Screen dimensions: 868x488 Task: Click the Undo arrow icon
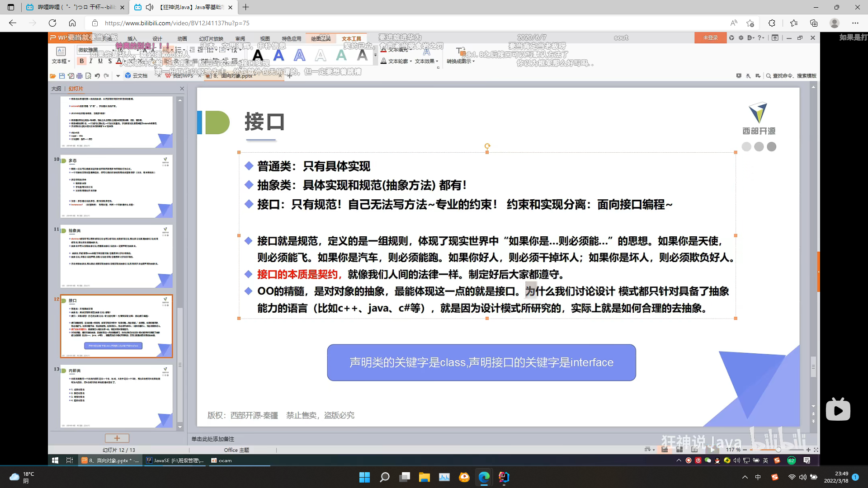tap(97, 76)
